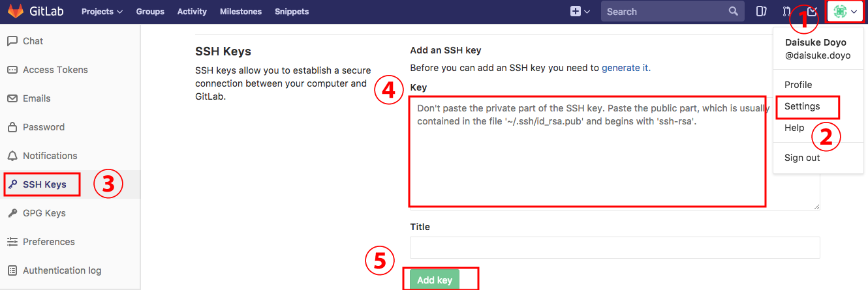Follow the 'generate it' link
868x290 pixels.
pos(625,68)
